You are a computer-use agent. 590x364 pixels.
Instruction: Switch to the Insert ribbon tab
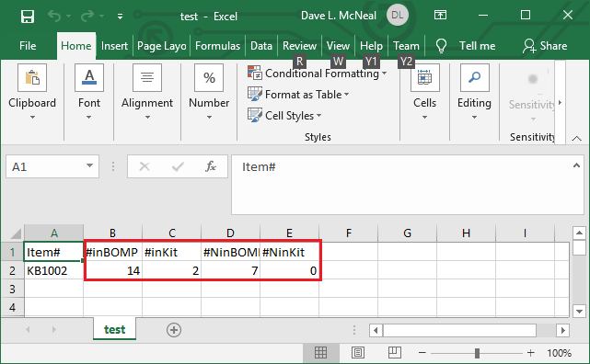click(x=114, y=46)
